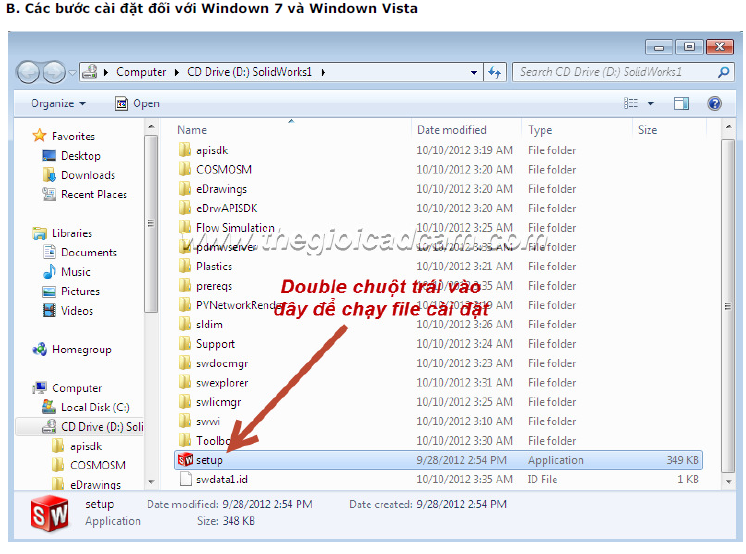The image size is (746, 554).
Task: Click the Forward navigation arrow
Action: click(54, 73)
